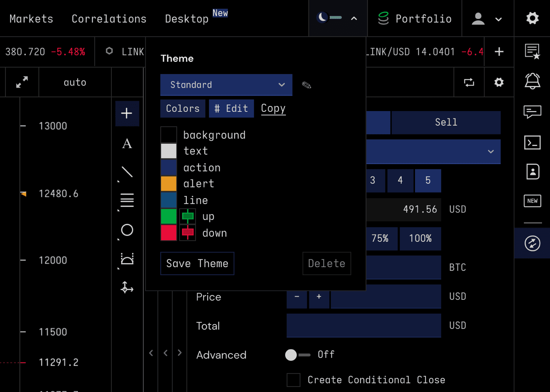Click Save Theme button
Viewport: 550px width, 392px height.
[x=197, y=264]
